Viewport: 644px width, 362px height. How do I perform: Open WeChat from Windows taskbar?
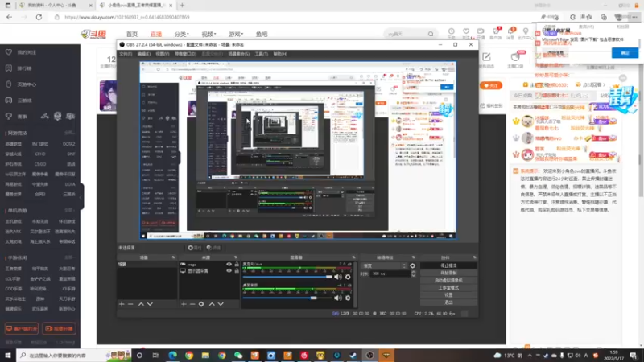click(238, 355)
